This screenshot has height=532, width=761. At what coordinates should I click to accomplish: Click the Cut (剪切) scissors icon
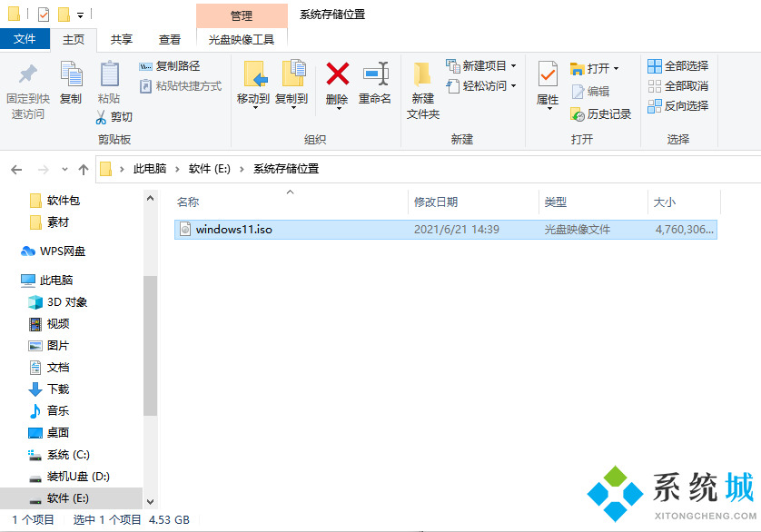[101, 117]
